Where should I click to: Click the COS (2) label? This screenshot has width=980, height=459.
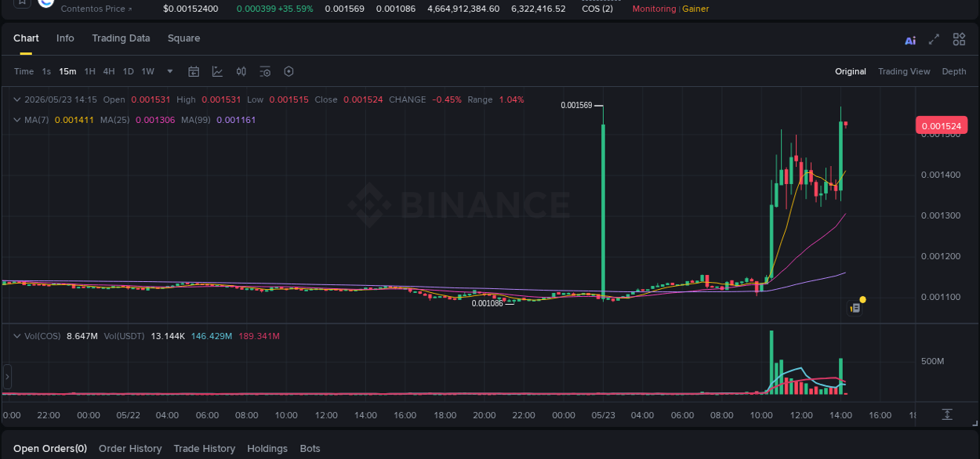597,9
